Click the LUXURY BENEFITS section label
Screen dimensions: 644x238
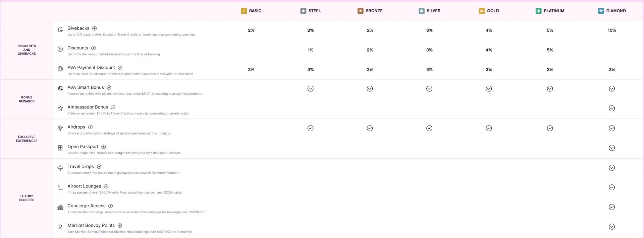pos(27,198)
